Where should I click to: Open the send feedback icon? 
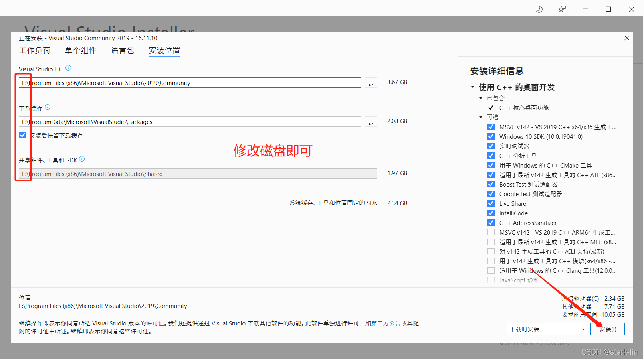[x=562, y=9]
